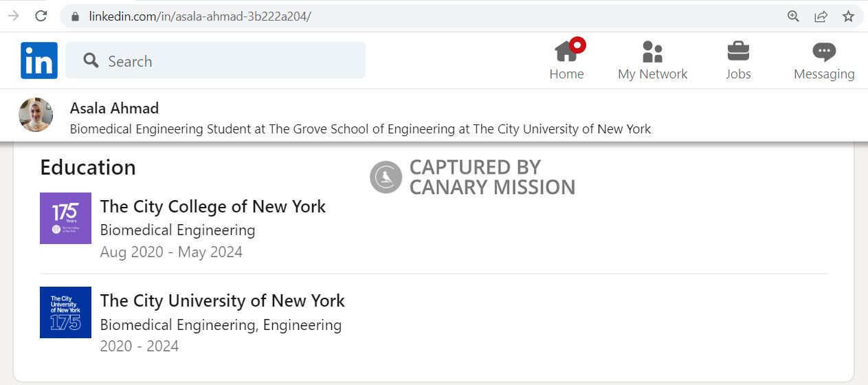Click the browser URL address bar

point(412,16)
